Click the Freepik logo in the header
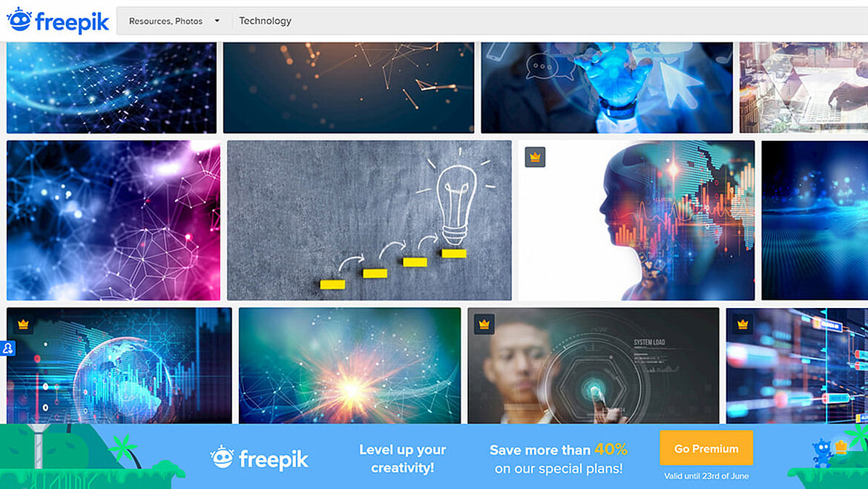 click(x=58, y=21)
